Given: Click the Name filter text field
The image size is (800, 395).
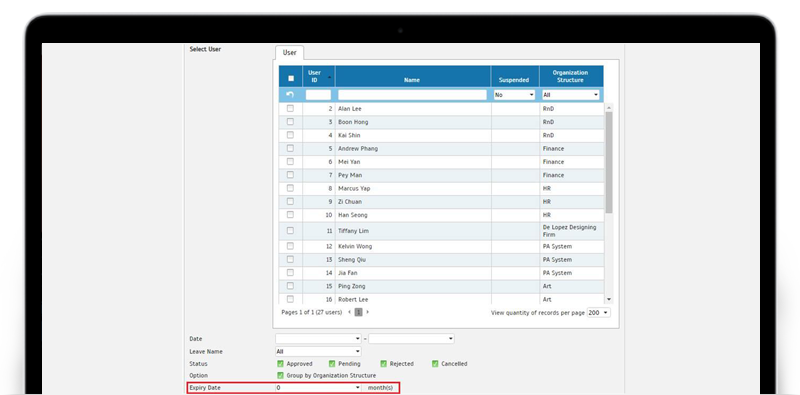Looking at the screenshot, I should click(412, 95).
